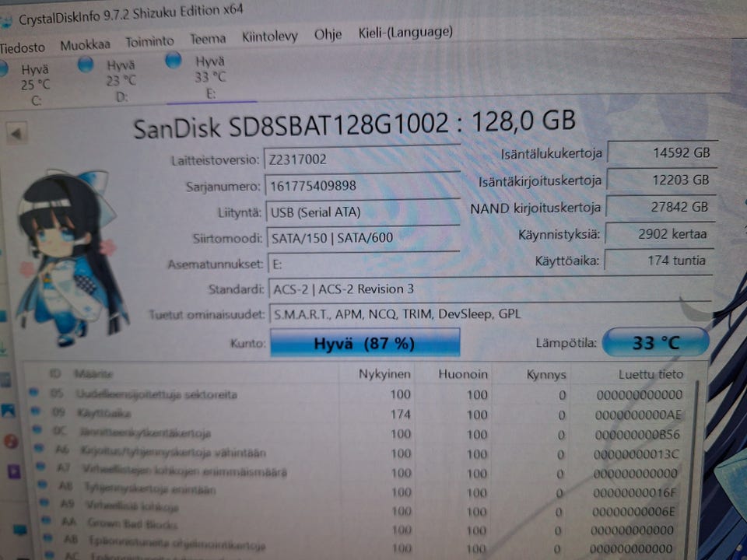Click the Kynnys column header
Viewport: 747px width, 560px height.
pos(546,375)
